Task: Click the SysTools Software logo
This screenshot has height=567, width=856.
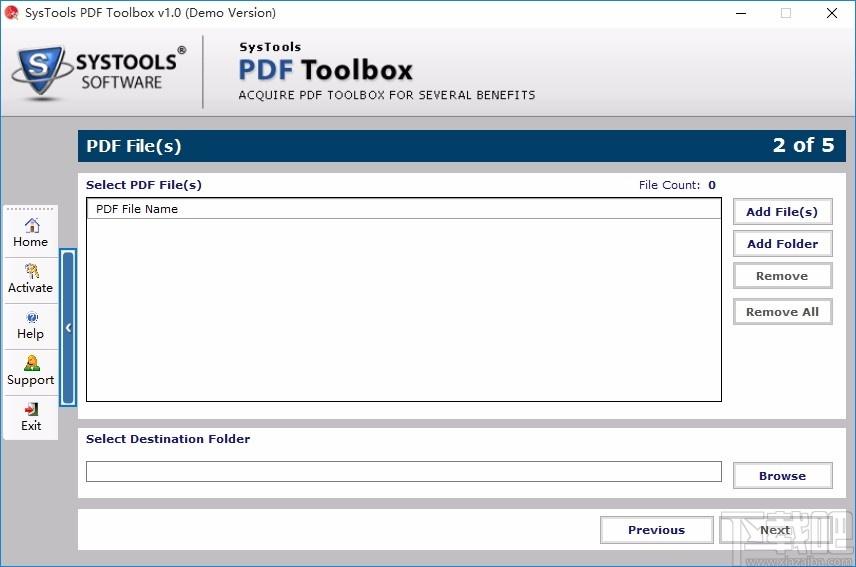Action: [98, 71]
